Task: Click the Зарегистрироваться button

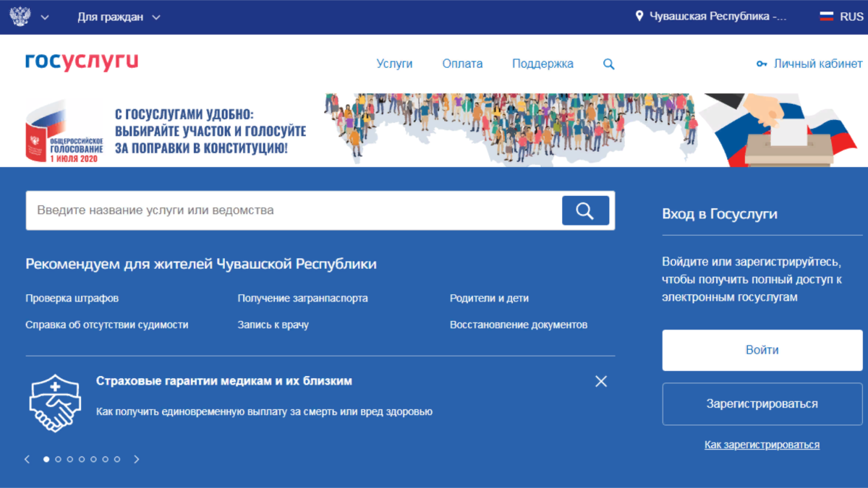Action: (762, 404)
